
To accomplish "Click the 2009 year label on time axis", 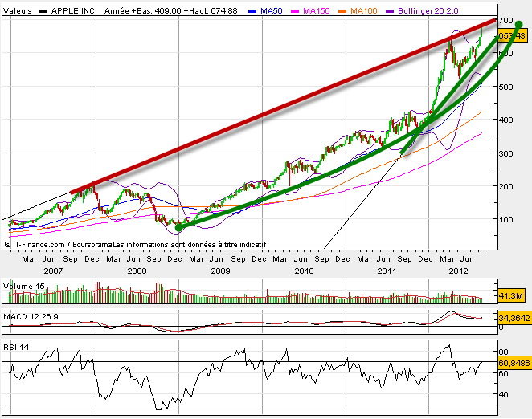I will pyautogui.click(x=219, y=271).
